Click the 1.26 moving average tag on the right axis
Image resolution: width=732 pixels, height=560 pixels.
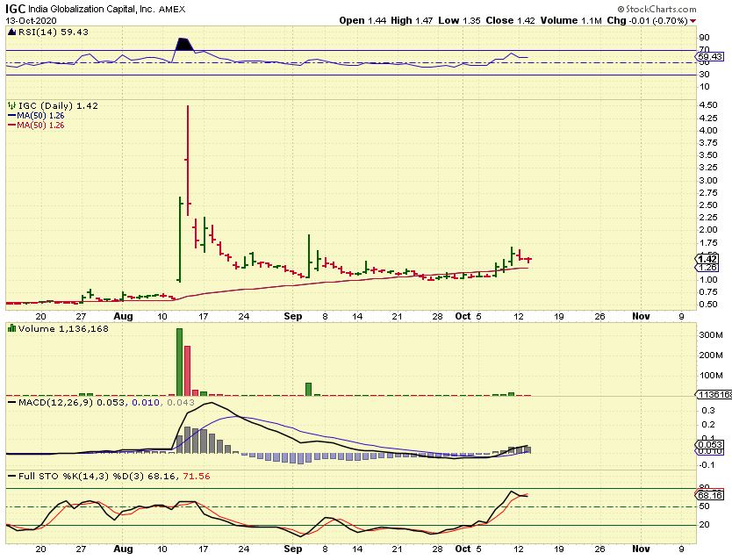(x=707, y=268)
